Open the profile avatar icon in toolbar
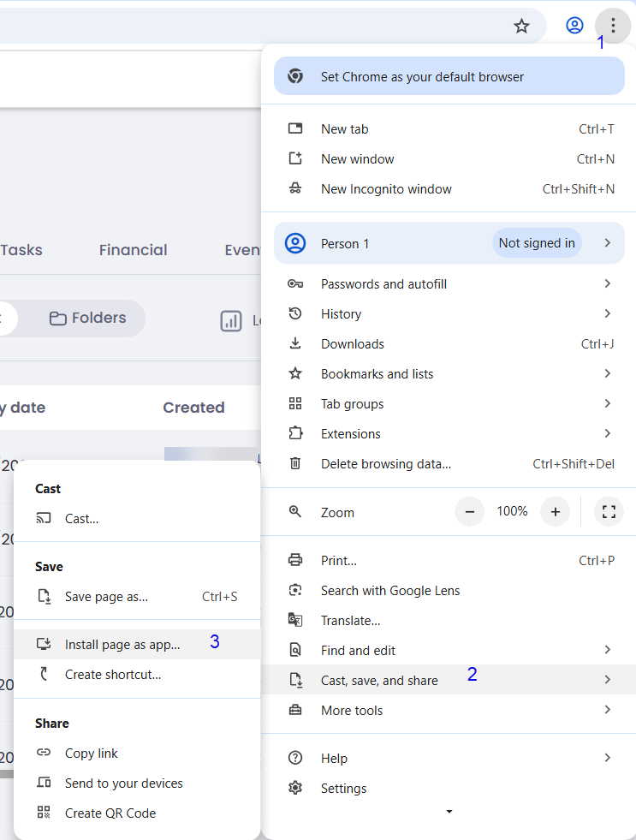The image size is (636, 840). (574, 26)
